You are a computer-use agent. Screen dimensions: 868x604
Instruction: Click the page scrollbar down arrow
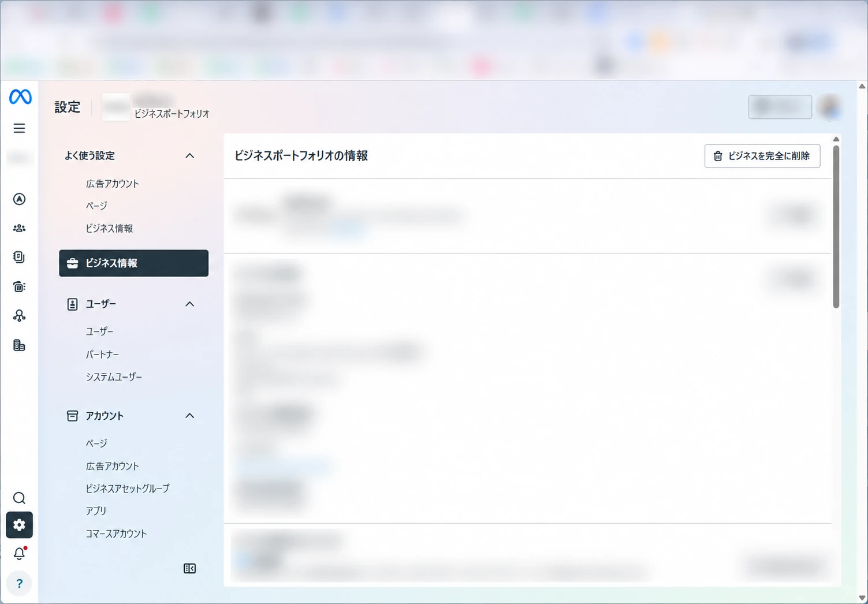tap(862, 598)
